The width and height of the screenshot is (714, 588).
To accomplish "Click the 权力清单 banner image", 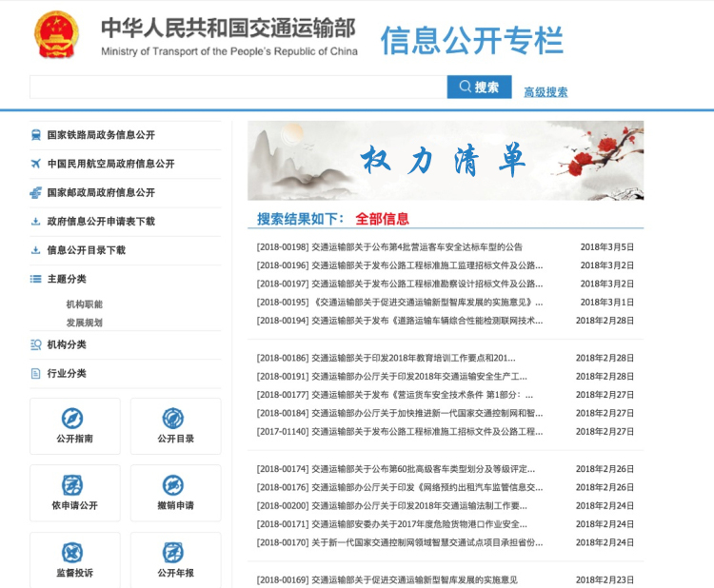I will pos(446,160).
